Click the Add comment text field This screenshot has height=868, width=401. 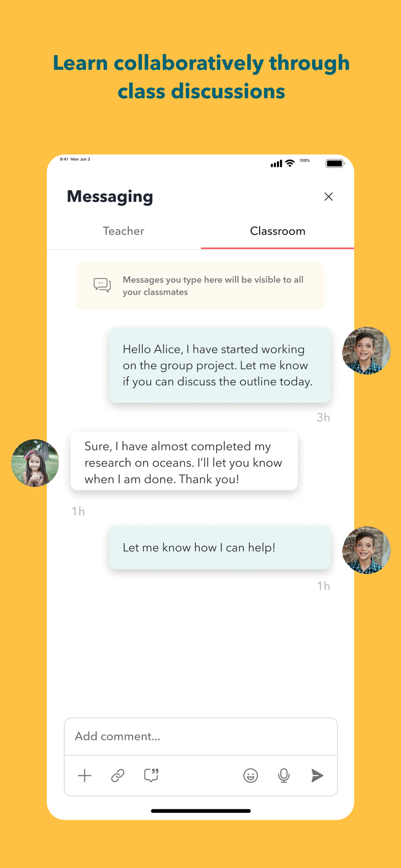point(201,736)
